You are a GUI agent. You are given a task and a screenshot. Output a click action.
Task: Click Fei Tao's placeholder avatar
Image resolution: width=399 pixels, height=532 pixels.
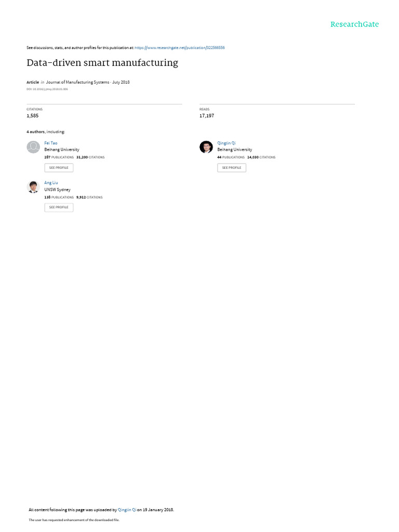[x=33, y=147]
